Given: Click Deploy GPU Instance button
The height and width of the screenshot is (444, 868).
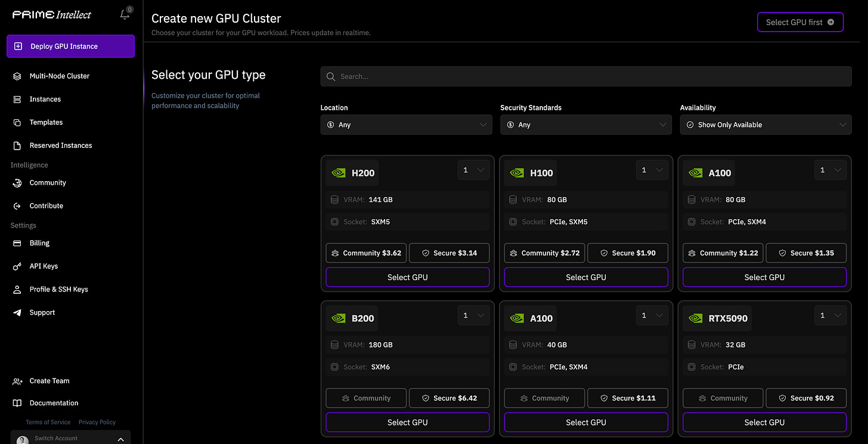Looking at the screenshot, I should tap(70, 46).
